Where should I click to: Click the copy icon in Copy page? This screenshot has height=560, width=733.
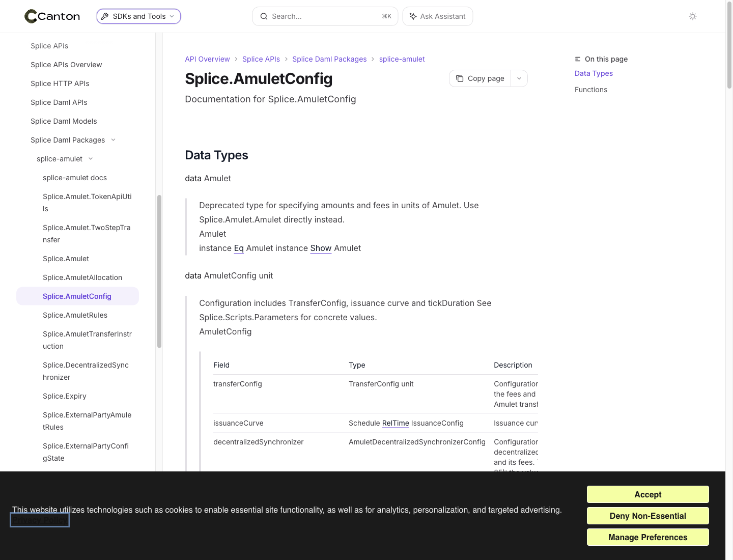tap(460, 78)
